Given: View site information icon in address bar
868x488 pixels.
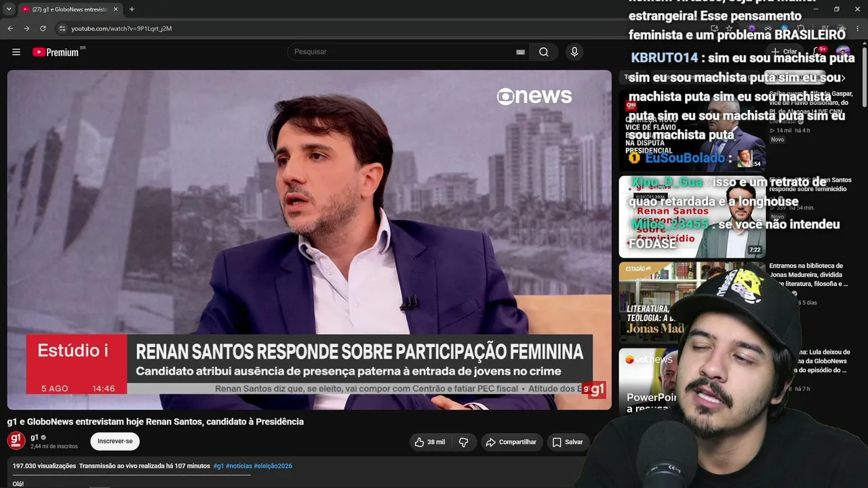Looking at the screenshot, I should (62, 28).
